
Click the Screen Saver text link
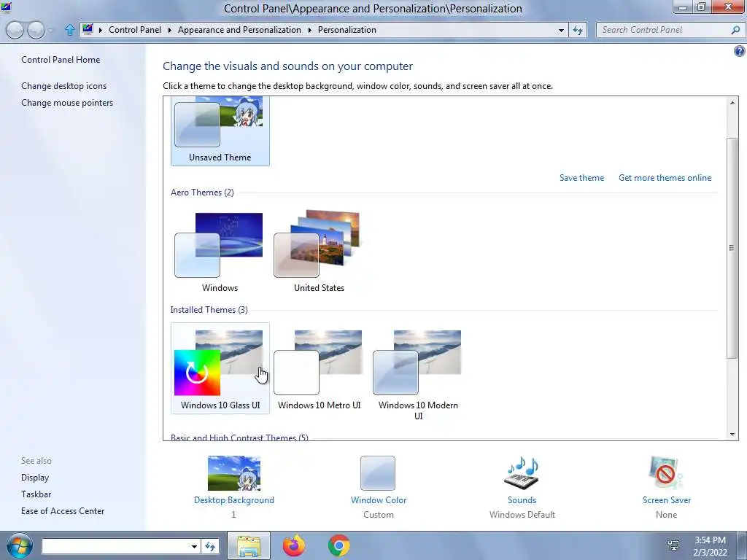(x=667, y=500)
